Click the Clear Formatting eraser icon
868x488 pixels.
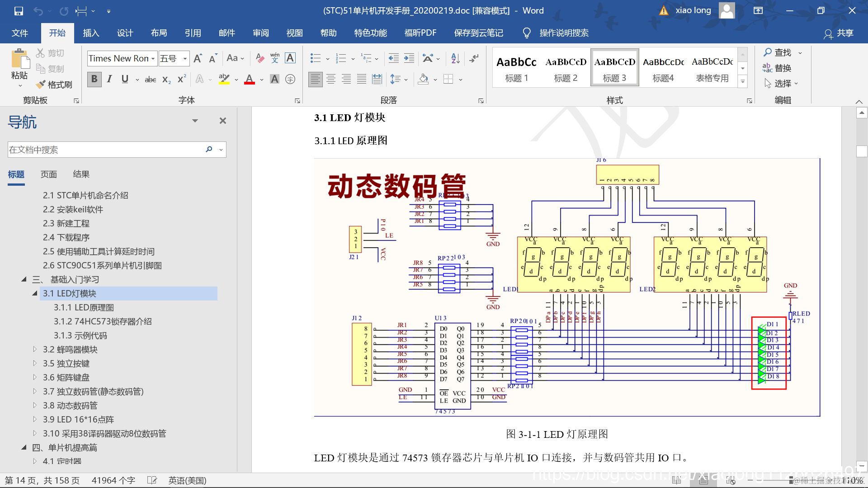259,58
